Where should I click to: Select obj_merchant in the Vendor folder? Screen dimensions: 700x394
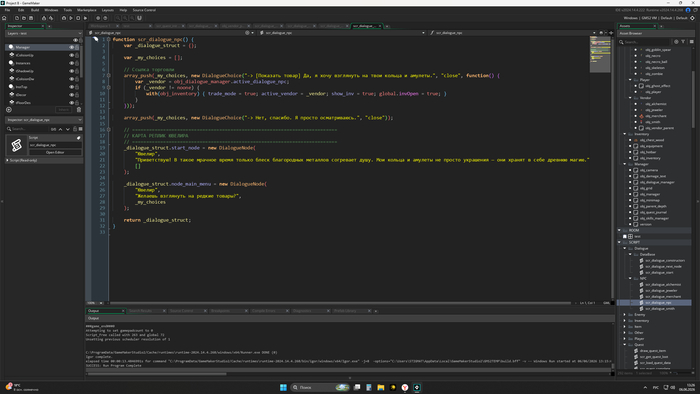[655, 116]
